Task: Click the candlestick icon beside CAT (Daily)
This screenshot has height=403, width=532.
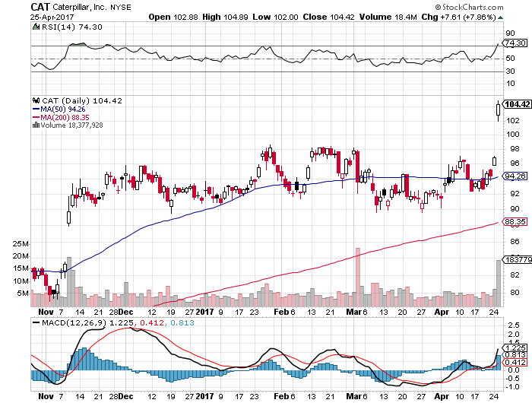Action: point(36,100)
